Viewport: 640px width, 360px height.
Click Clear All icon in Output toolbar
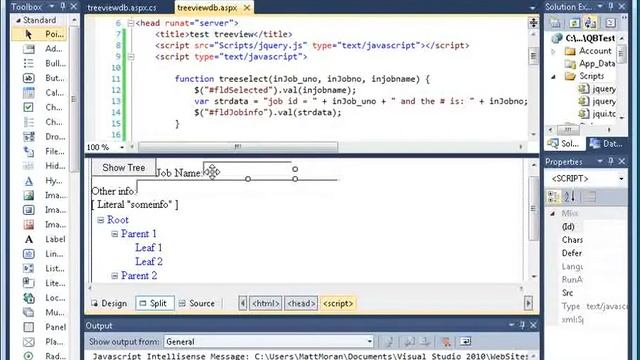(x=446, y=341)
